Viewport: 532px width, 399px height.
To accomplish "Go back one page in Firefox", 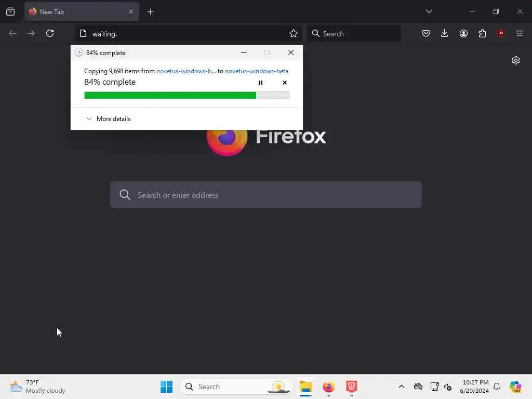I will click(12, 33).
